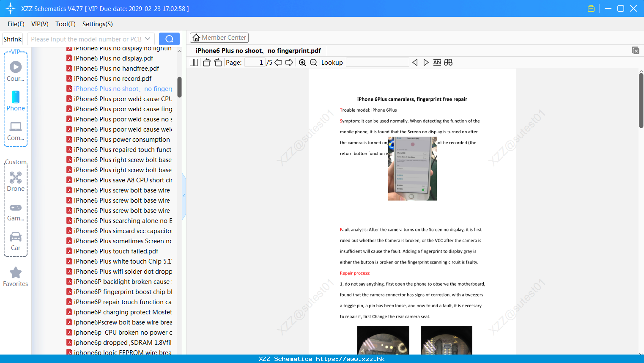Open the Tool(T) menu

(x=66, y=24)
